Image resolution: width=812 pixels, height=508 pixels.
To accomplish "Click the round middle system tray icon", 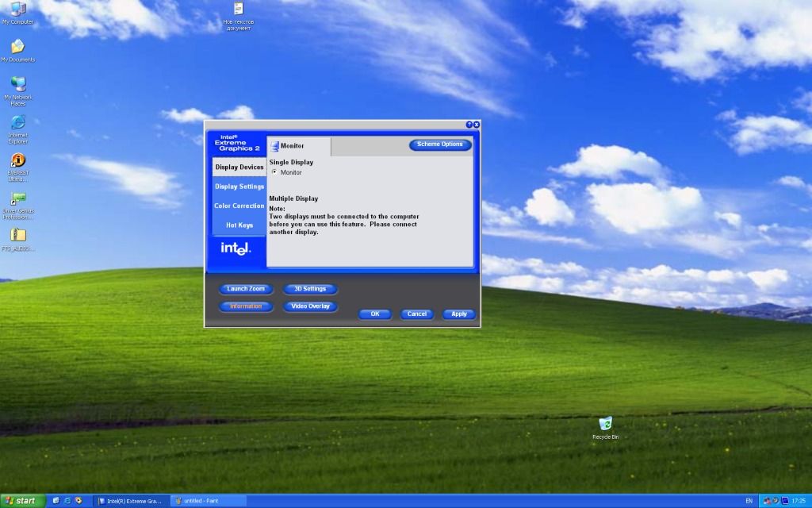I will pyautogui.click(x=776, y=501).
